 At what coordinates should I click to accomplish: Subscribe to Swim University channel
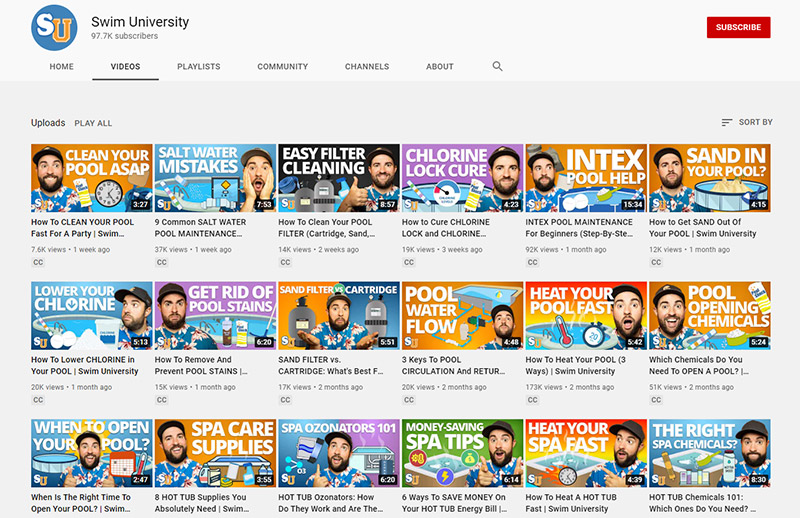(x=738, y=28)
